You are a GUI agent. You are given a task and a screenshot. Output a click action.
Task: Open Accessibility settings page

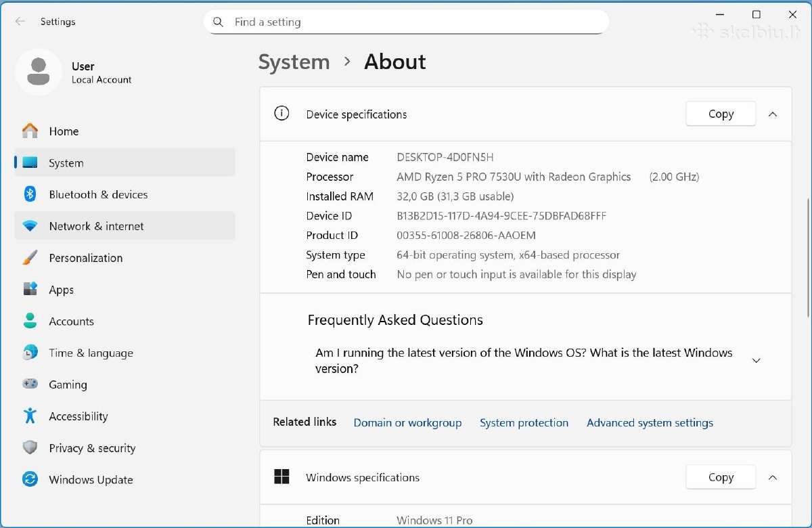(125, 416)
